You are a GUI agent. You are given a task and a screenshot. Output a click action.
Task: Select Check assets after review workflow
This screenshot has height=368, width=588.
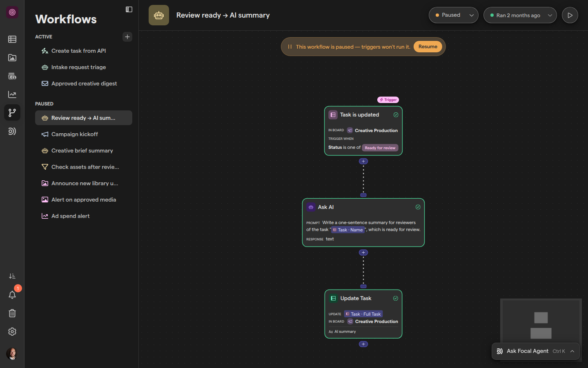[84, 167]
